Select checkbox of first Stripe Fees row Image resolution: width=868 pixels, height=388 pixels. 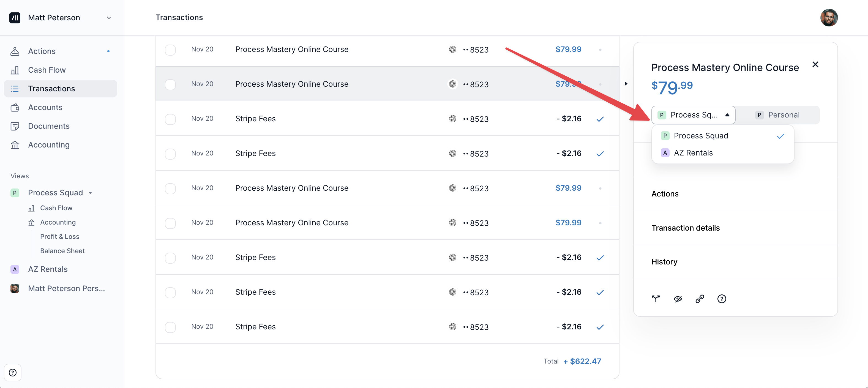(x=170, y=119)
